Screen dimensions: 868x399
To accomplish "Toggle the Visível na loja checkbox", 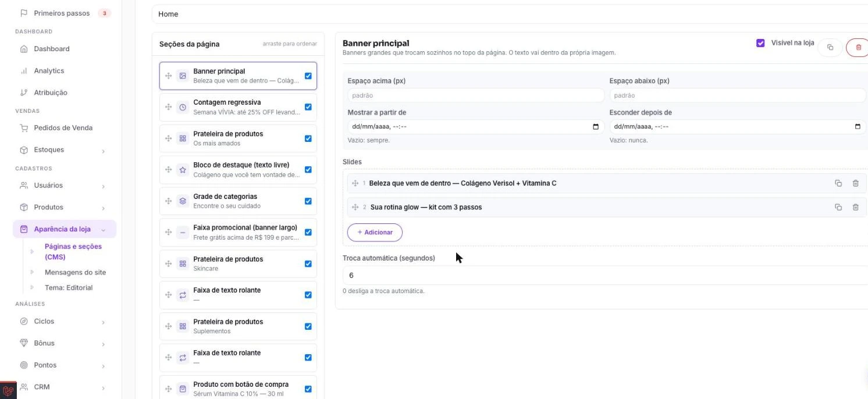I will point(760,43).
